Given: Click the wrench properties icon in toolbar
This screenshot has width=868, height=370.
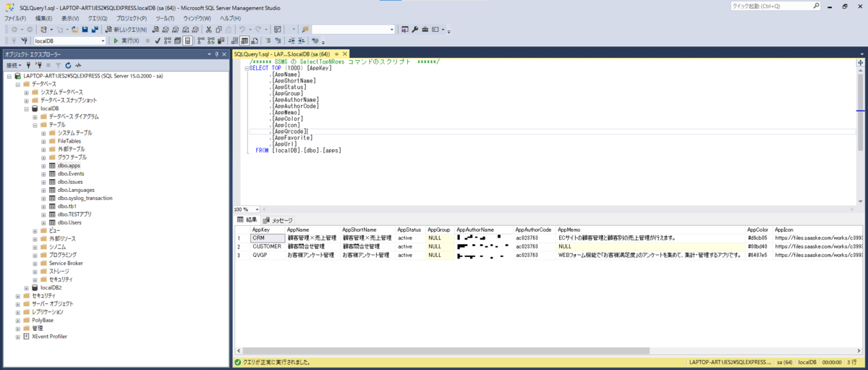Looking at the screenshot, I should coord(415,30).
